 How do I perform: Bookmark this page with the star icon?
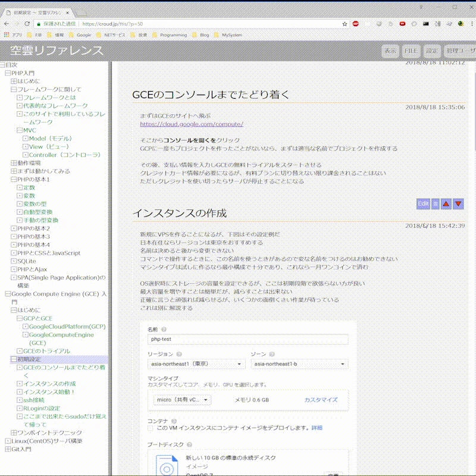point(345,24)
